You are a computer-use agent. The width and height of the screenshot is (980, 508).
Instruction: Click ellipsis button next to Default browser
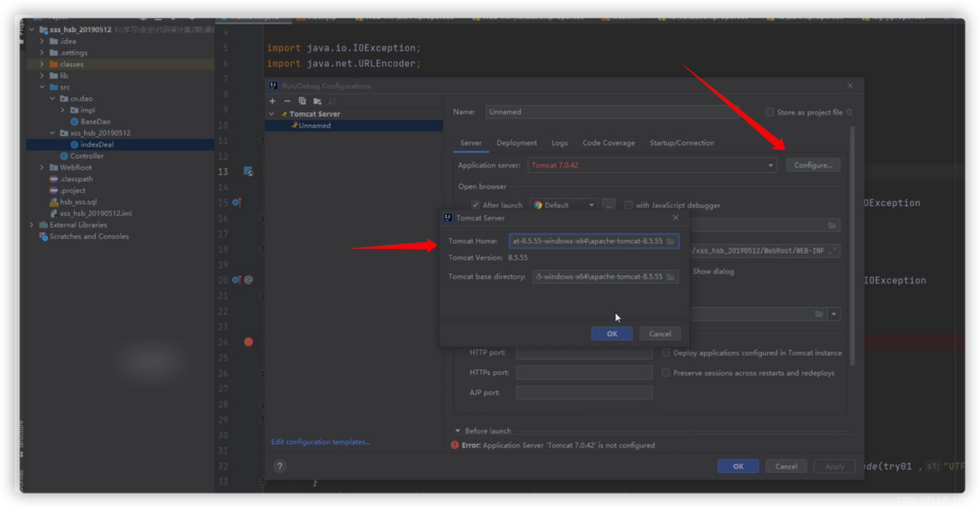pos(608,205)
